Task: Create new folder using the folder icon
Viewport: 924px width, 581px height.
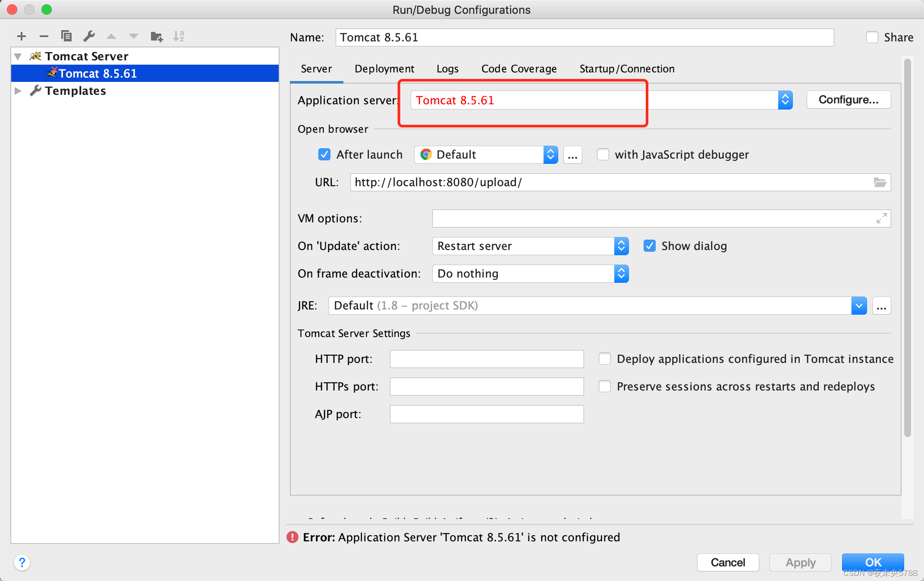Action: pyautogui.click(x=156, y=37)
